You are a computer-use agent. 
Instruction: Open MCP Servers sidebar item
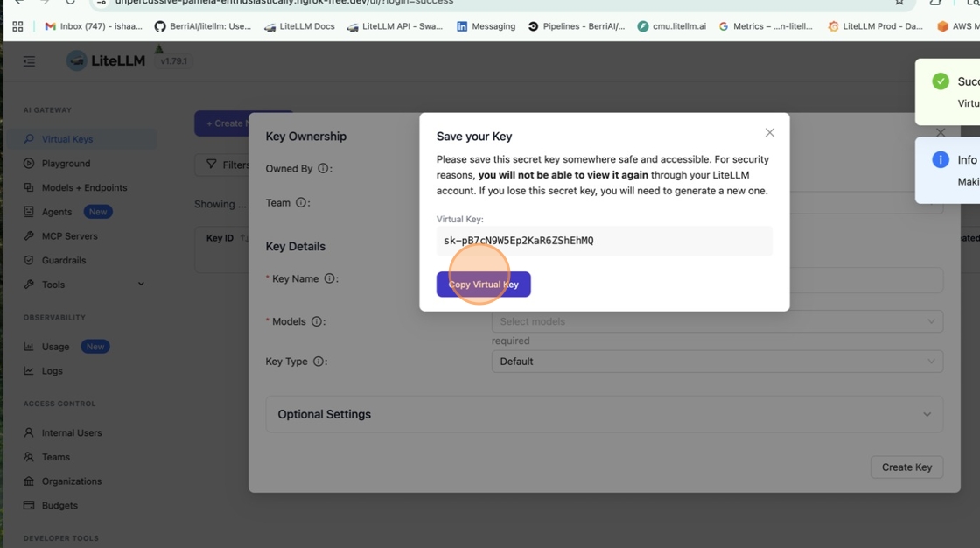click(69, 235)
